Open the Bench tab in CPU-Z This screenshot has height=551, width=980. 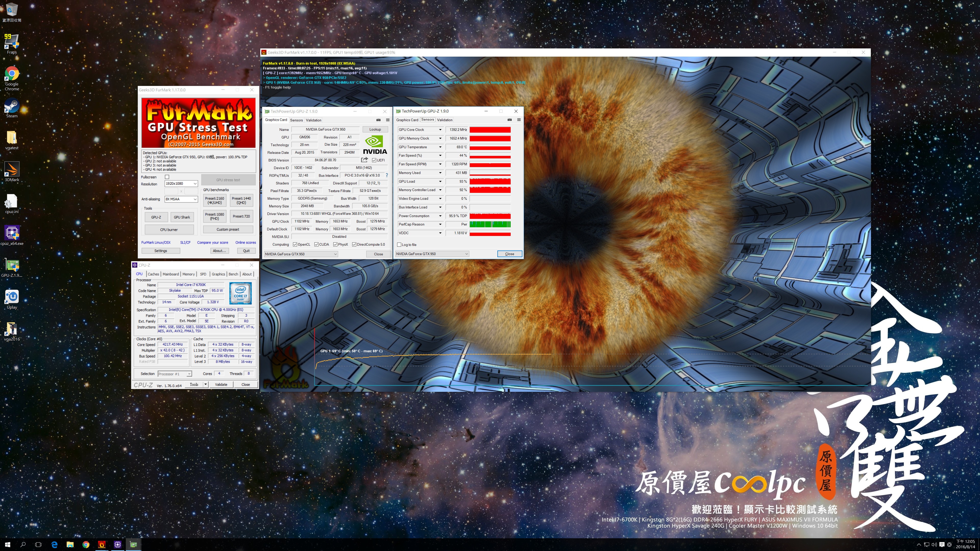pos(233,274)
